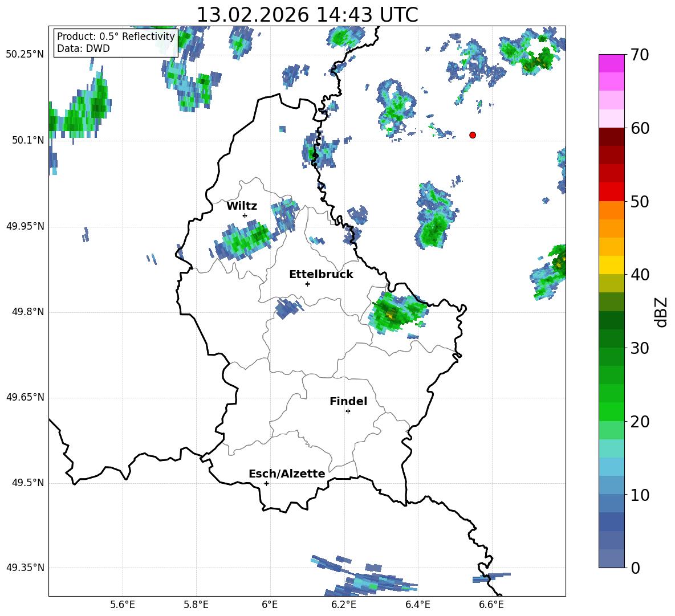Click the 'Product: 0.5° Reflectivity' legend text
The height and width of the screenshot is (616, 675).
pyautogui.click(x=116, y=36)
